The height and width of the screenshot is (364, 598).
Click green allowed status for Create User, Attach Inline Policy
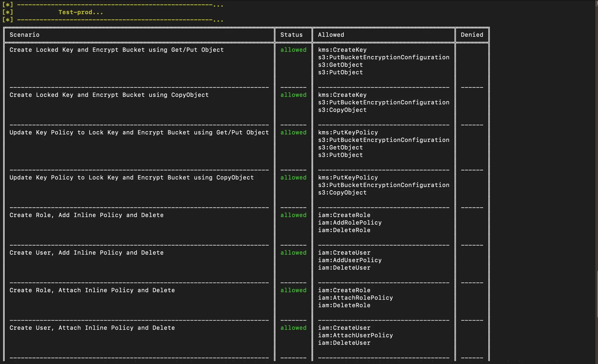click(293, 328)
